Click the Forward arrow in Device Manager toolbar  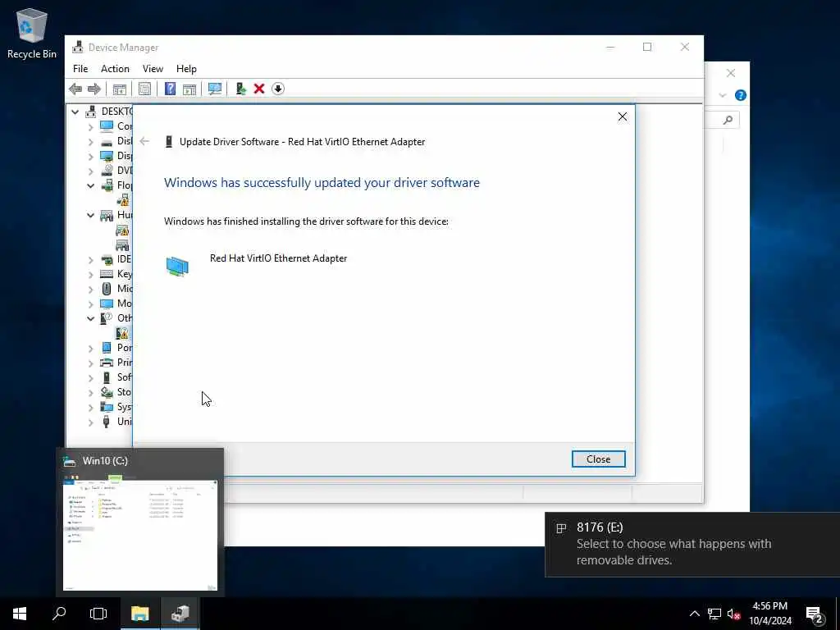94,89
